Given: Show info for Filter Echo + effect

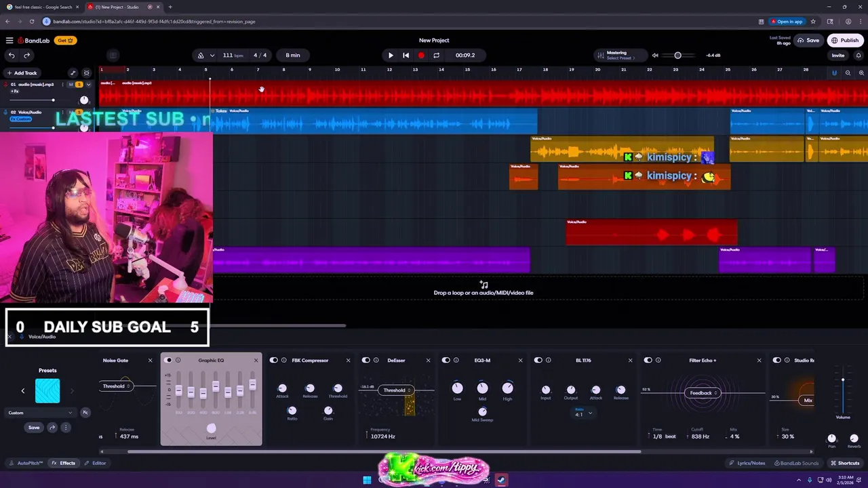Looking at the screenshot, I should (x=658, y=361).
